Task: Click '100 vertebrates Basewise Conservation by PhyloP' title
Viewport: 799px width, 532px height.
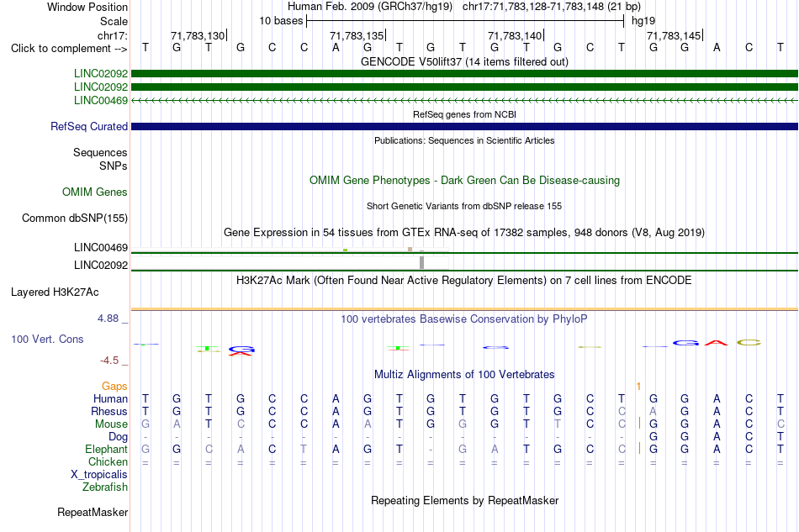Action: click(464, 319)
